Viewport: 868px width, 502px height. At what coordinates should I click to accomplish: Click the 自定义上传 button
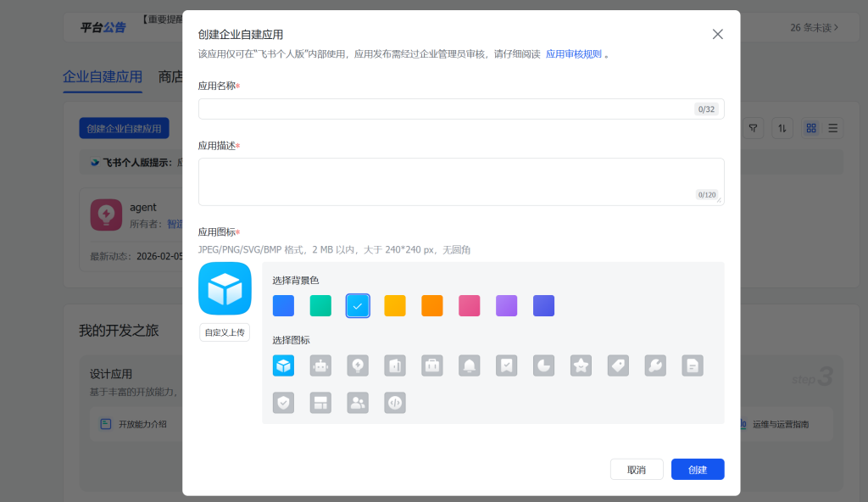[225, 332]
